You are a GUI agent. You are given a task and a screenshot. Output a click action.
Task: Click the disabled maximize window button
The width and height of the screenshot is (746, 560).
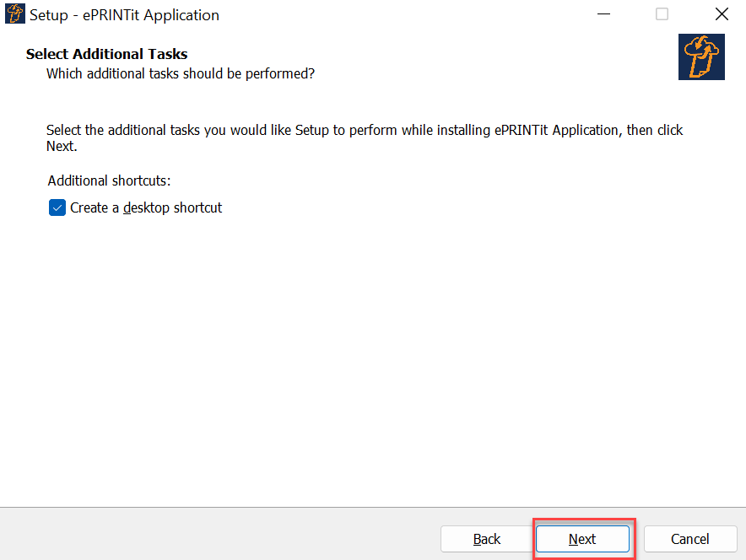[662, 14]
